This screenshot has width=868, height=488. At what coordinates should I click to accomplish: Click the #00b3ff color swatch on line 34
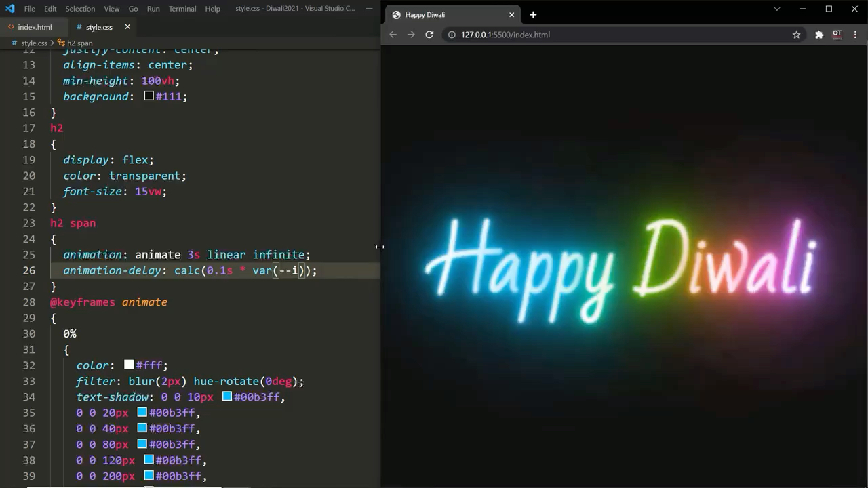pos(226,396)
